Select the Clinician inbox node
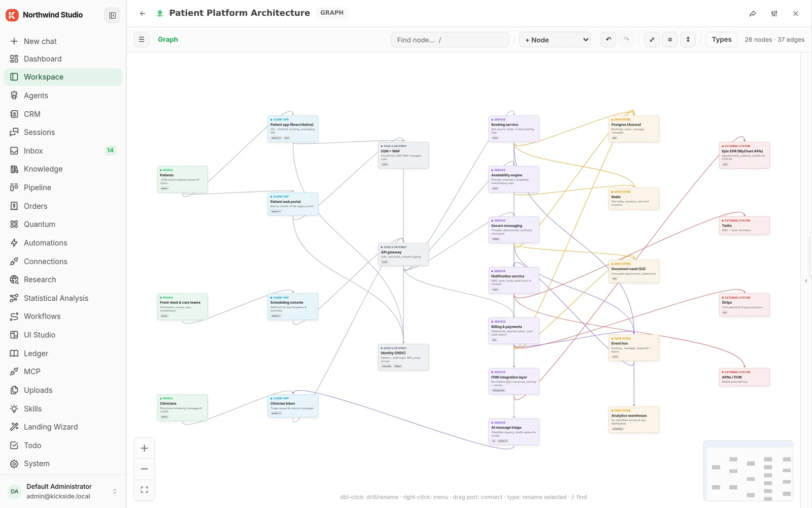The width and height of the screenshot is (812, 508). [293, 406]
